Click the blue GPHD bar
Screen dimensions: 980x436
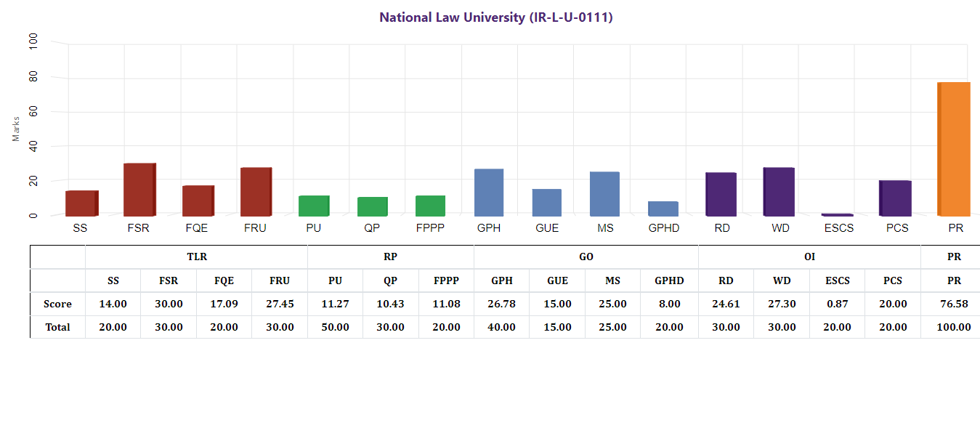pyautogui.click(x=663, y=209)
